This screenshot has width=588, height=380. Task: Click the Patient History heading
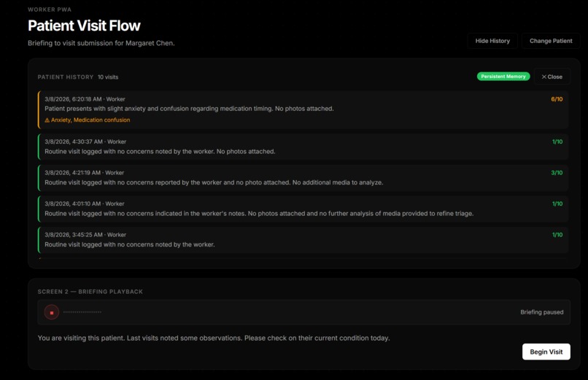(65, 77)
